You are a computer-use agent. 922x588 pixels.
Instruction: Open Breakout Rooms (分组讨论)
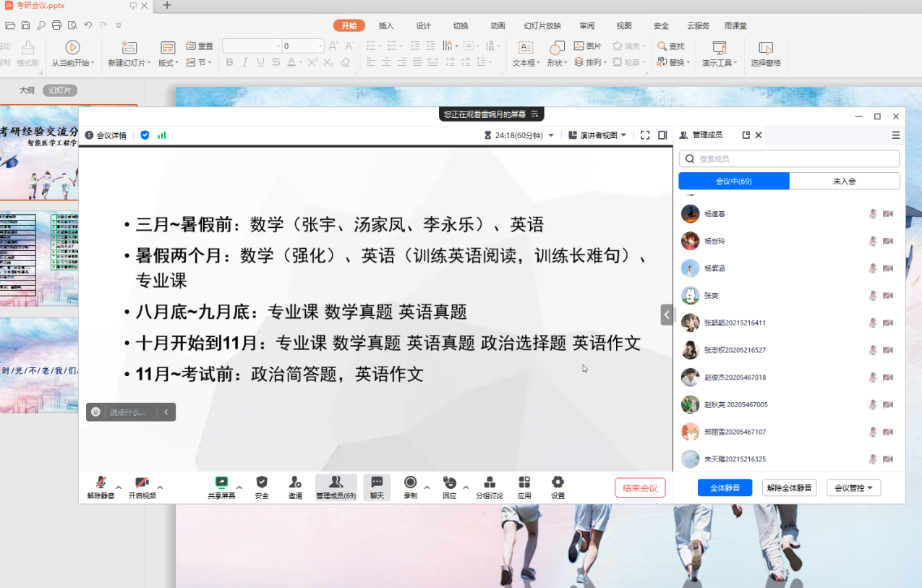[490, 483]
